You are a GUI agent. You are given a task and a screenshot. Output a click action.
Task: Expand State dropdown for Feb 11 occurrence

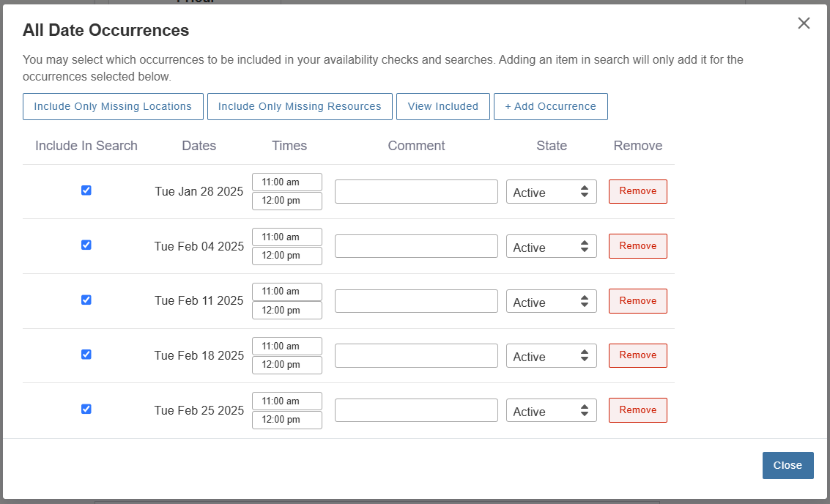click(551, 302)
